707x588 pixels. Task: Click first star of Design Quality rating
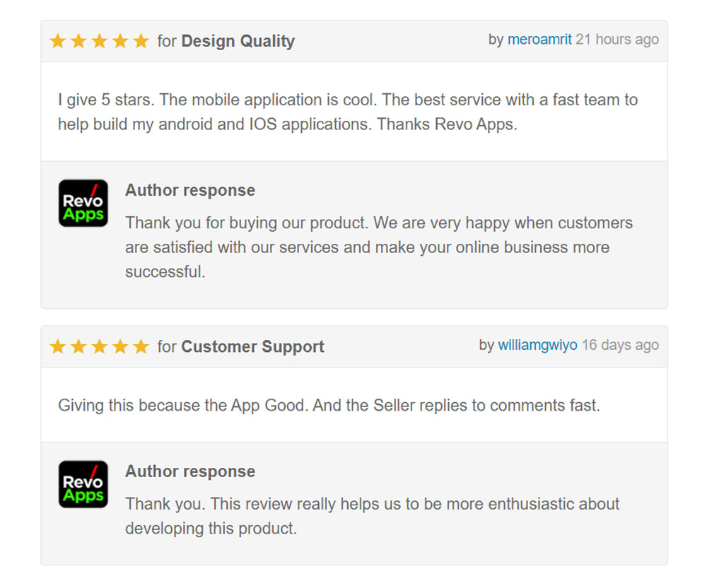point(58,41)
